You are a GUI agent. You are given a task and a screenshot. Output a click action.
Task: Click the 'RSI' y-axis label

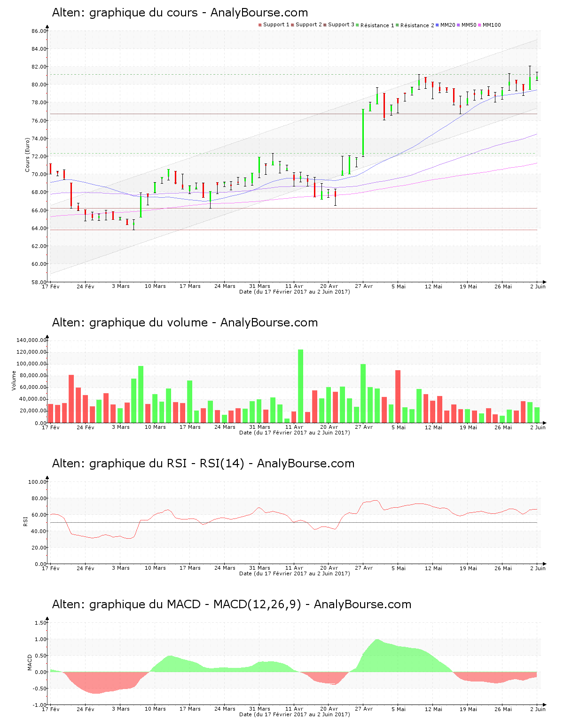25,521
